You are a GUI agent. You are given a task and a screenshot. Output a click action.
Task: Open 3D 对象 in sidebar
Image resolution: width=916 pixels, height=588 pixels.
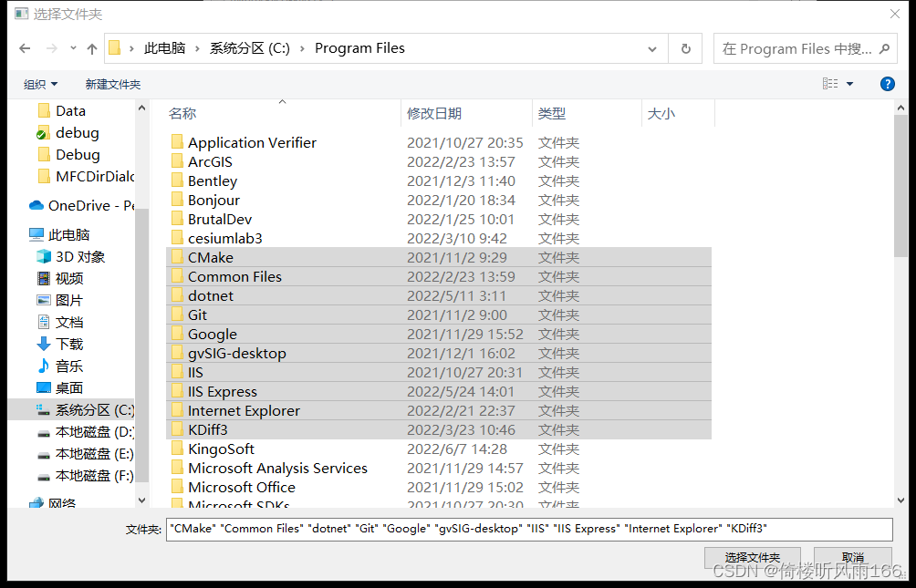[70, 257]
